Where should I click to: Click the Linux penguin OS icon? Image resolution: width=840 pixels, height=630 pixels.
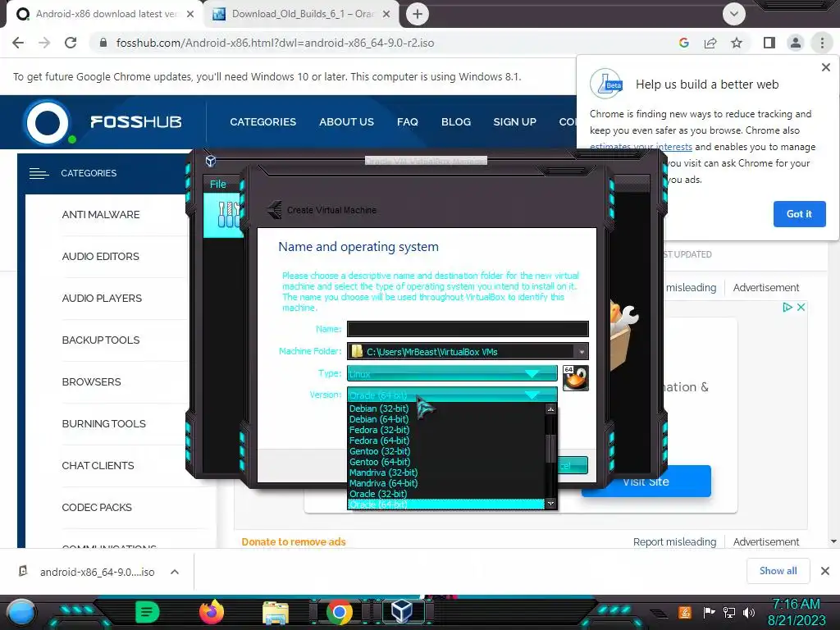[575, 378]
